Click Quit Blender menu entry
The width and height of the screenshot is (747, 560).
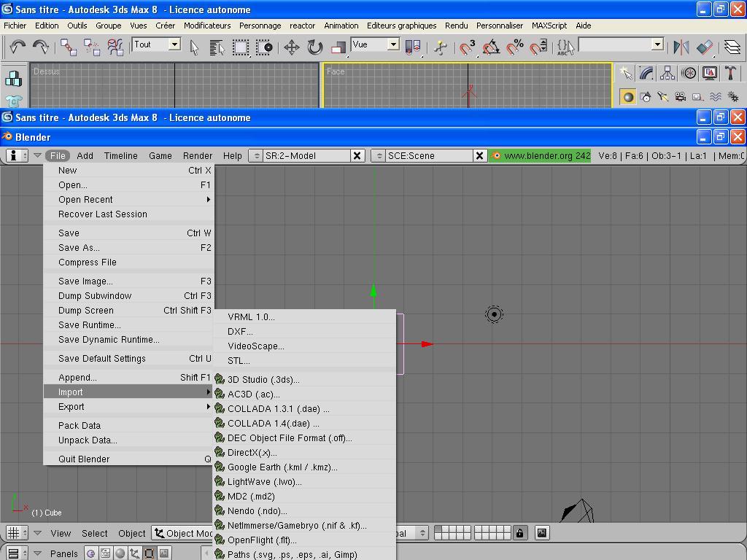click(128, 459)
